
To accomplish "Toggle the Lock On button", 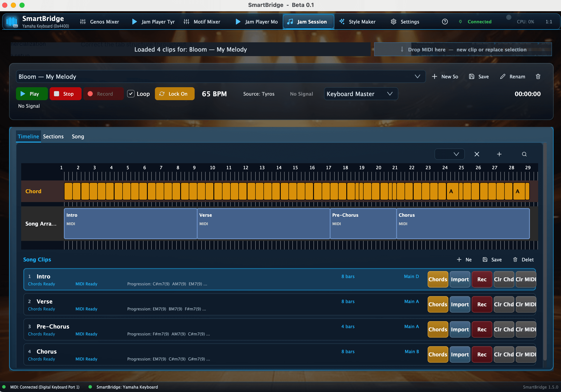I will [x=175, y=94].
